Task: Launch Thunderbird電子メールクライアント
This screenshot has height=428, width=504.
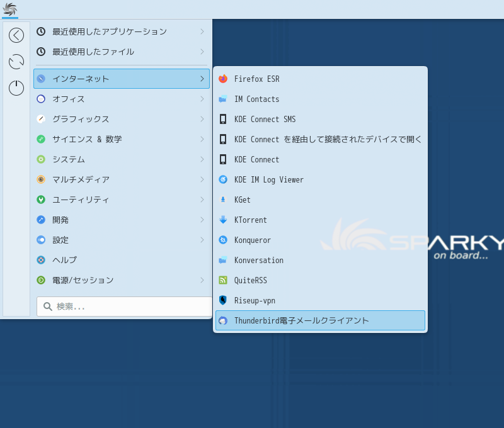Action: [x=320, y=320]
